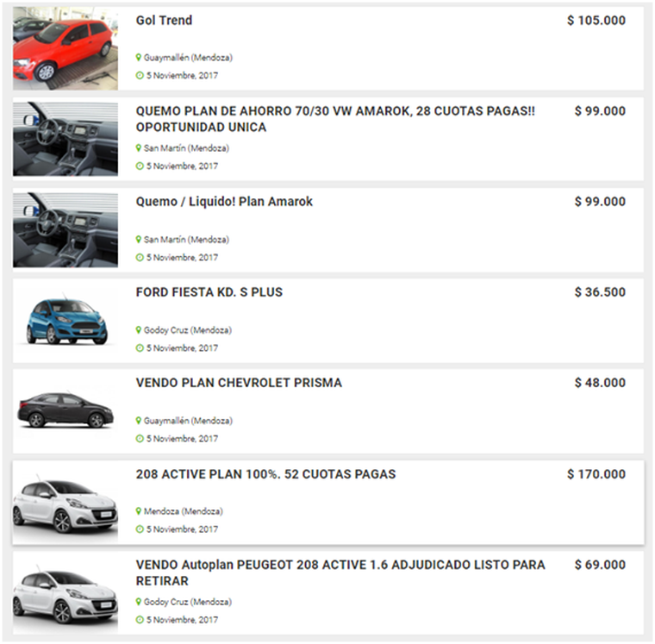Click the clock icon on Ford Fiesta listing
Viewport: 655px width, 644px height.
click(x=140, y=348)
